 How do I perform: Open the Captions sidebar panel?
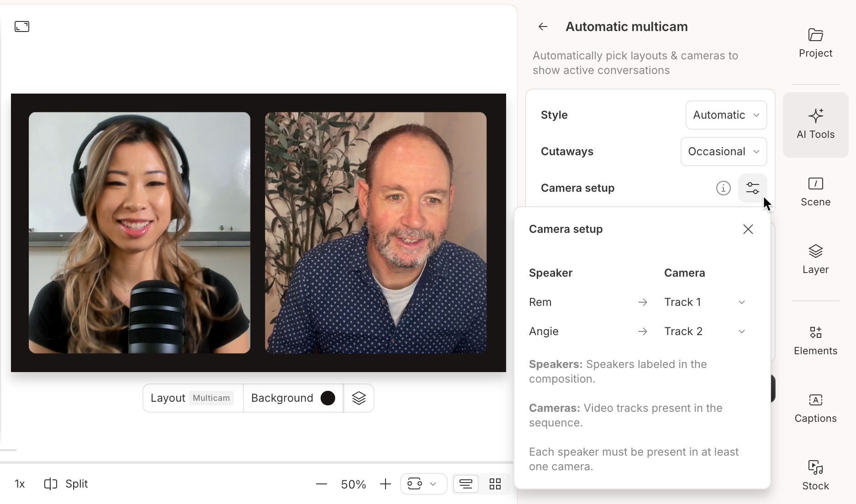click(815, 409)
